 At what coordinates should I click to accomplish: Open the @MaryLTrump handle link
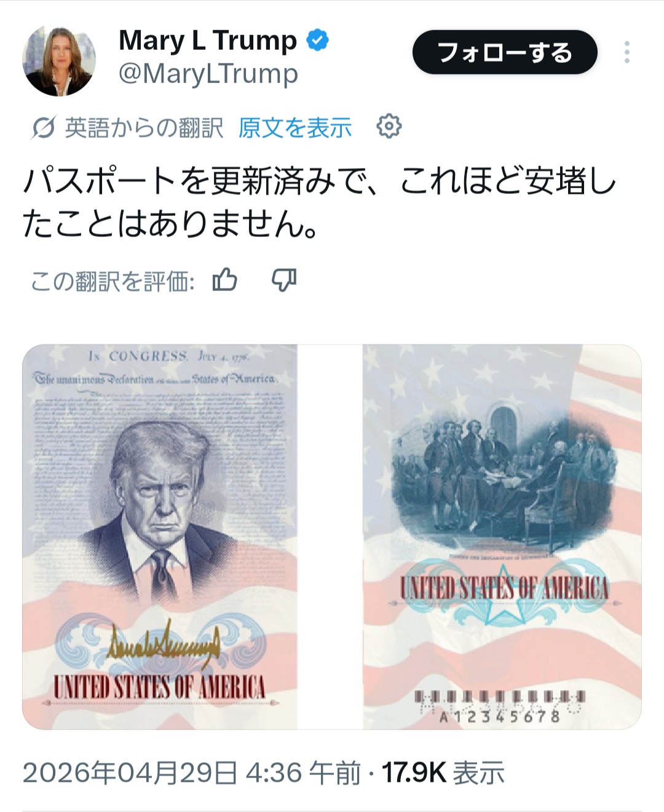coord(208,74)
